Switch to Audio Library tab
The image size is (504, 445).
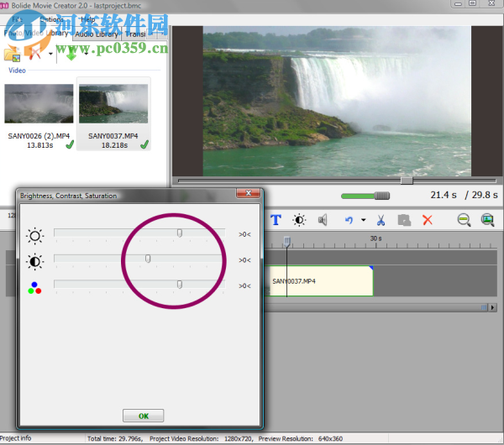(97, 34)
